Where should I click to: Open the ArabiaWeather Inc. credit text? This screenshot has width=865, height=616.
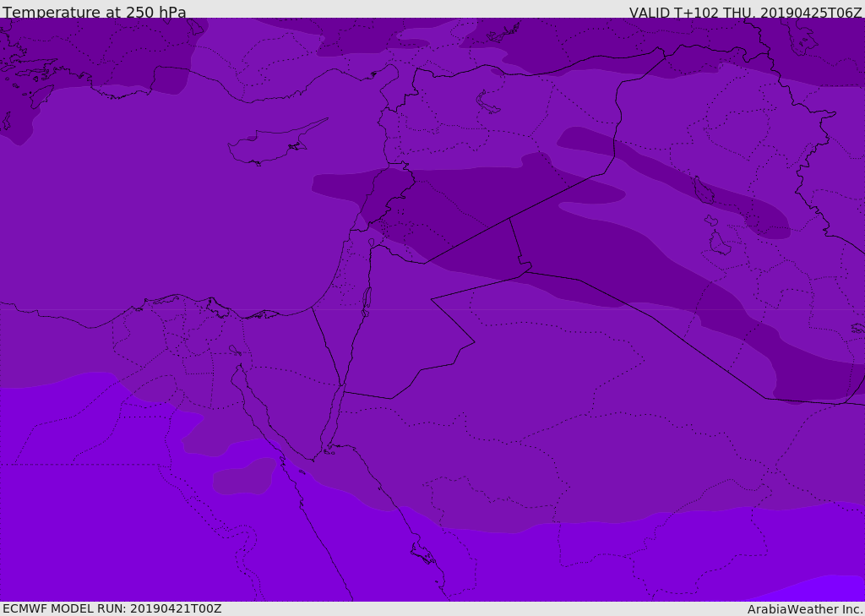tap(805, 609)
